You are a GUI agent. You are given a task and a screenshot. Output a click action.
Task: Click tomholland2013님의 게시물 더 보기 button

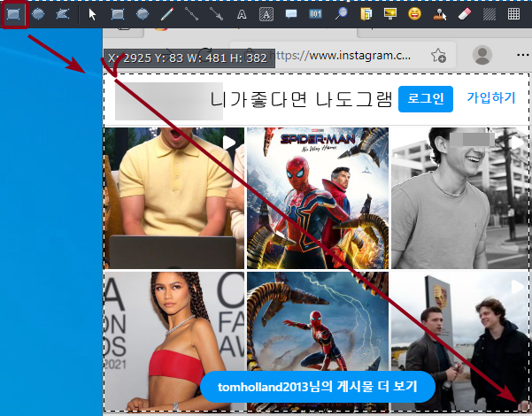point(318,387)
